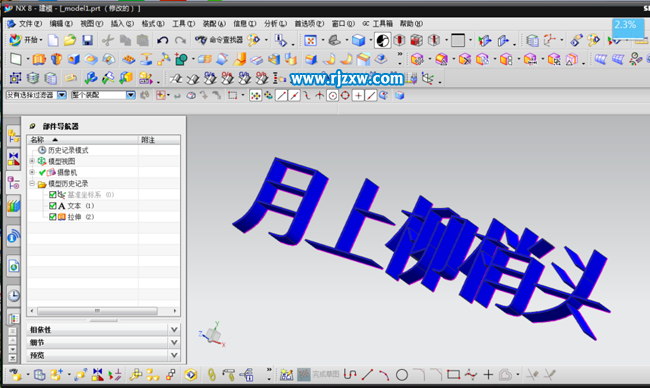
Task: Expand the 模型视图 tree node
Action: coord(32,161)
